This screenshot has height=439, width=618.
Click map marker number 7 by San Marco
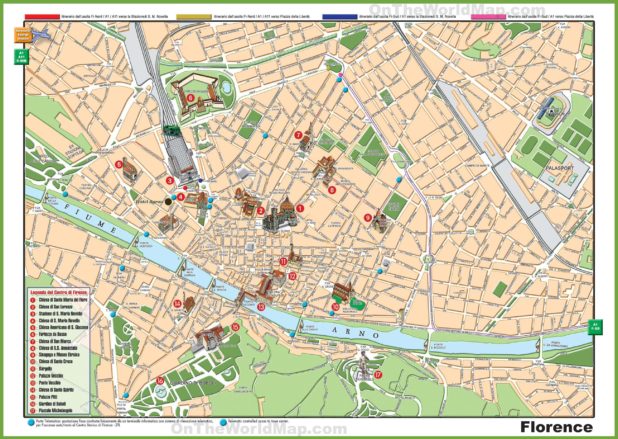[x=298, y=135]
